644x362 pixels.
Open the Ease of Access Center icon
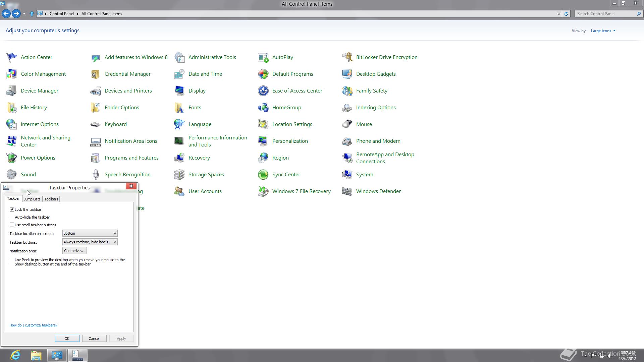point(263,90)
